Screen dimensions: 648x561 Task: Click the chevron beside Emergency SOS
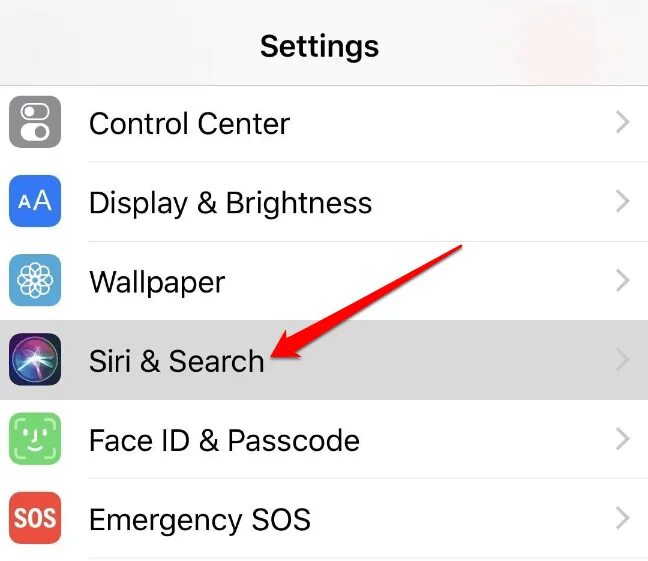tap(622, 518)
